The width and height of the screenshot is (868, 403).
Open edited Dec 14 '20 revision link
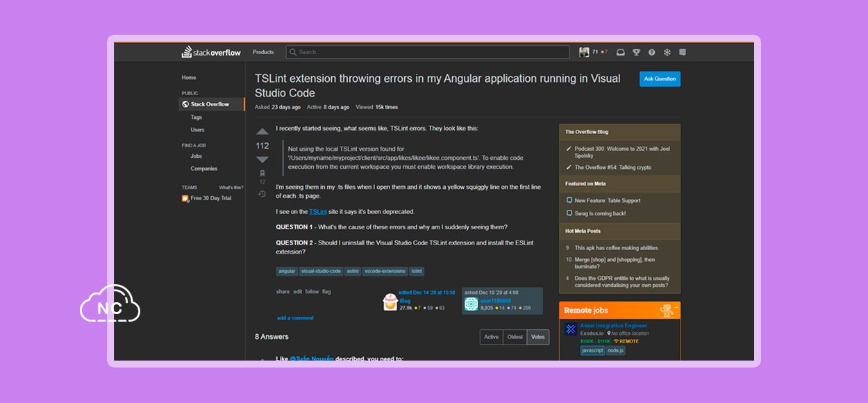click(x=427, y=293)
